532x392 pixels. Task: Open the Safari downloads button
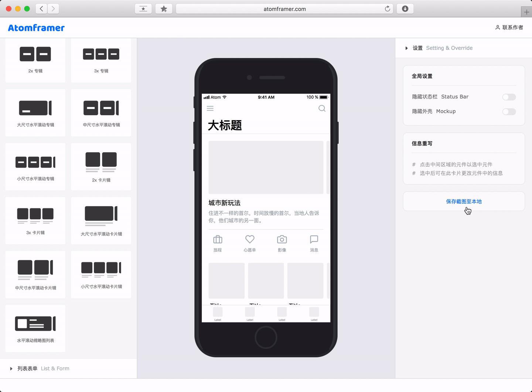point(405,9)
